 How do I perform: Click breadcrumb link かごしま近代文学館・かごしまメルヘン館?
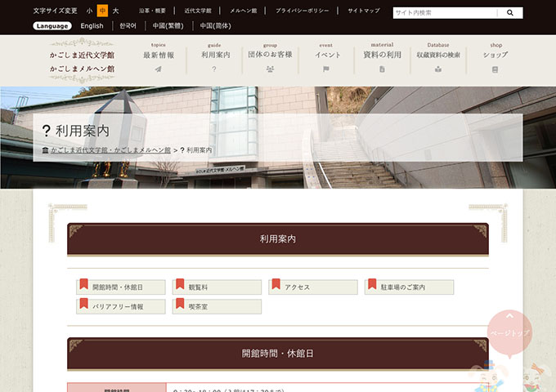click(x=110, y=150)
